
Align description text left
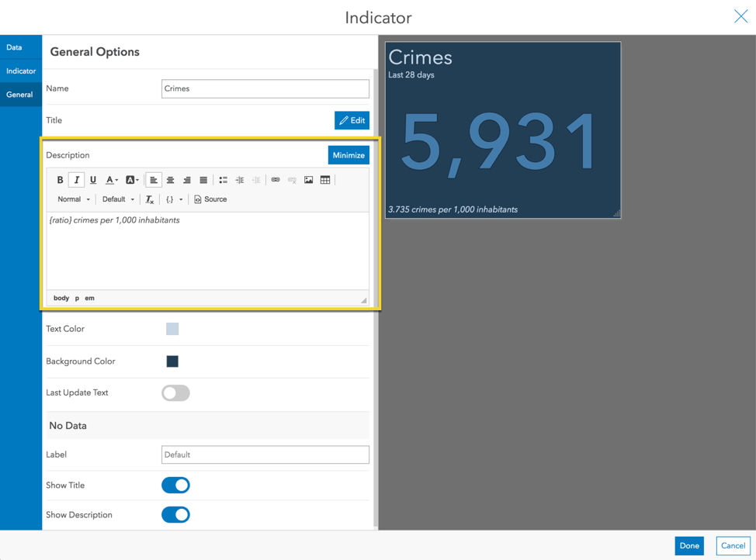(x=154, y=180)
